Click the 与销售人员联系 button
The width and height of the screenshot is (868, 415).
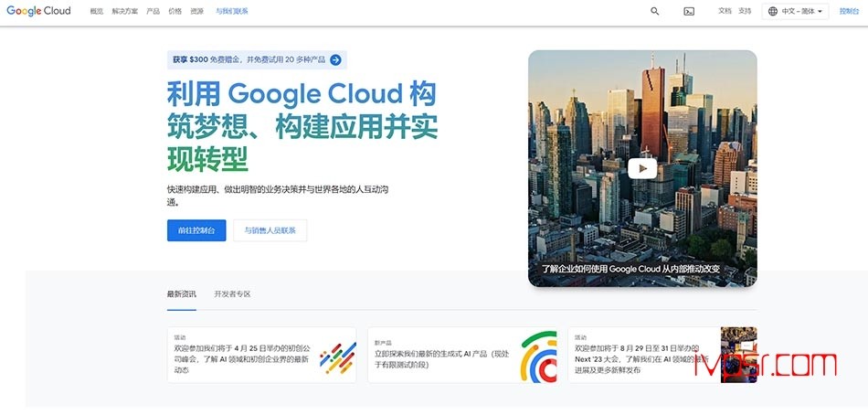(x=270, y=230)
